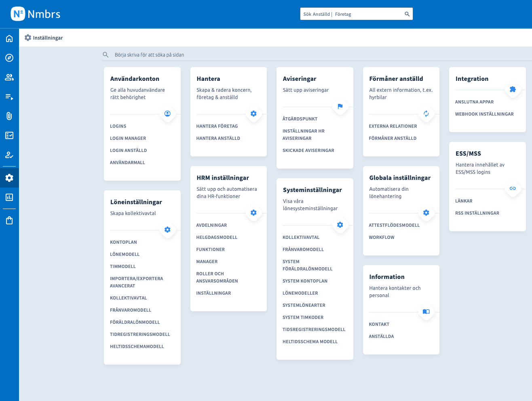Image resolution: width=532 pixels, height=401 pixels.
Task: Click the puzzle piece icon on Integration card
Action: 513,89
